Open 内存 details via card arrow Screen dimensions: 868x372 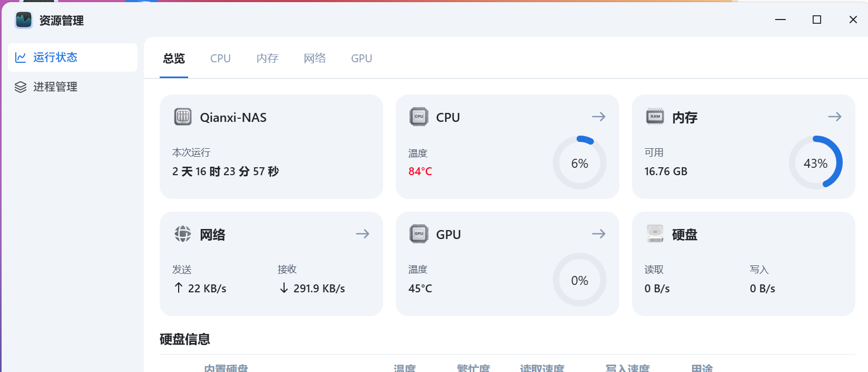pyautogui.click(x=835, y=117)
